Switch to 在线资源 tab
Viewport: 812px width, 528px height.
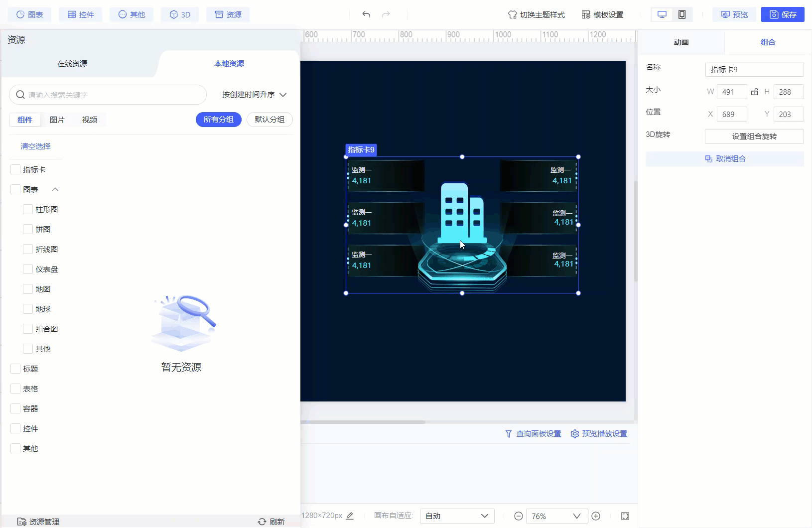pyautogui.click(x=72, y=63)
